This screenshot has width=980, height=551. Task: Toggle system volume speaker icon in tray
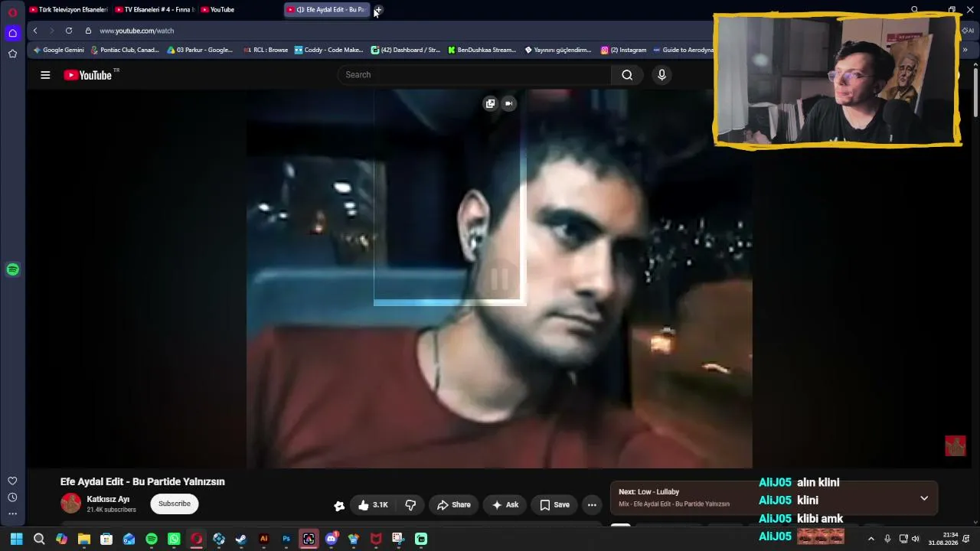click(x=916, y=539)
